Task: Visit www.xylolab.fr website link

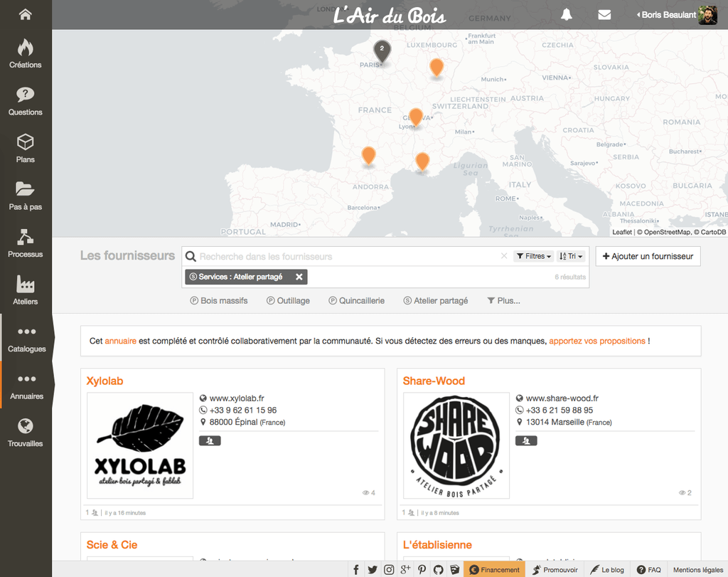Action: 237,398
